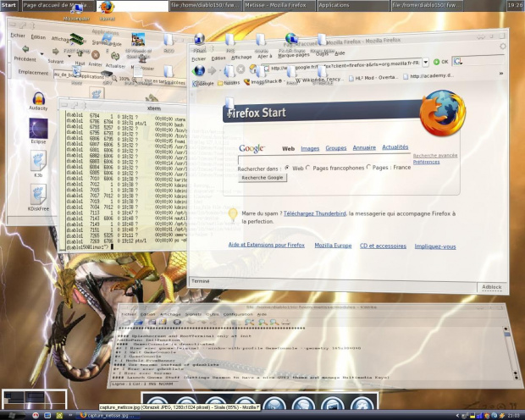Viewport: 525px width, 420px height.
Task: Click the Actualiser reload icon in Applications window
Action: pyautogui.click(x=115, y=56)
